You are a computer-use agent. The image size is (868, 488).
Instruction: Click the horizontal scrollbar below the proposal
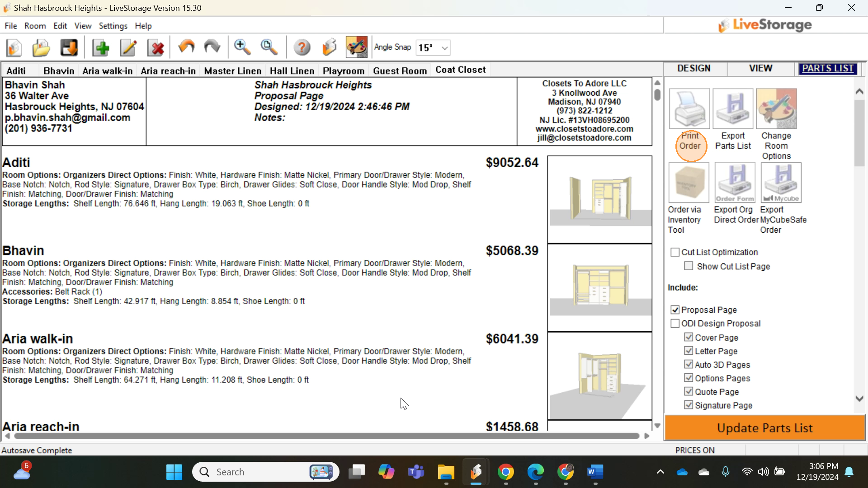[325, 436]
